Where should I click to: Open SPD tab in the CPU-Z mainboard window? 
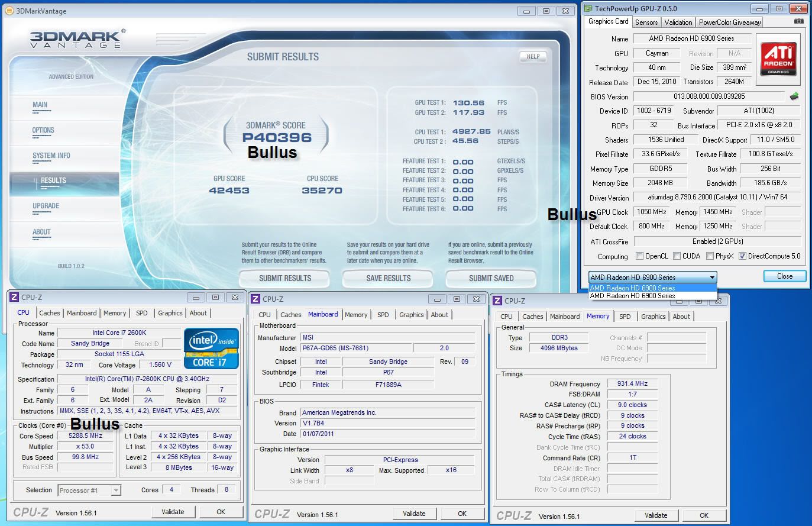click(x=383, y=315)
